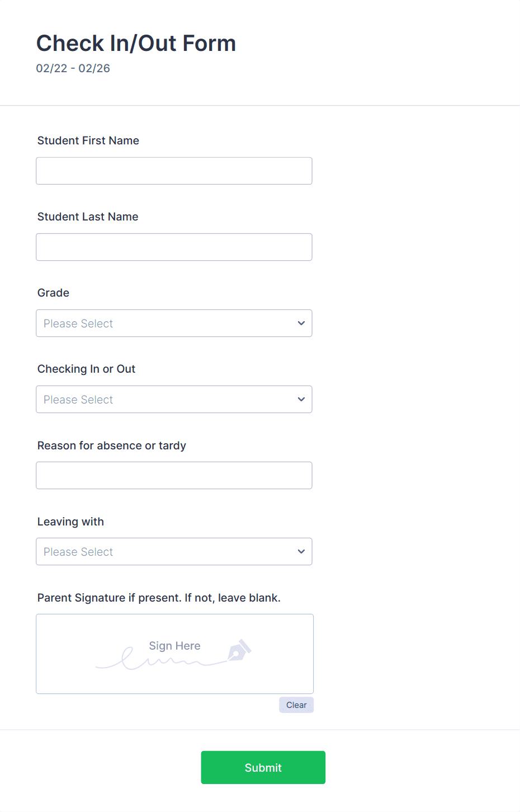Click the Student First Name text field
The image size is (520, 812).
[174, 171]
